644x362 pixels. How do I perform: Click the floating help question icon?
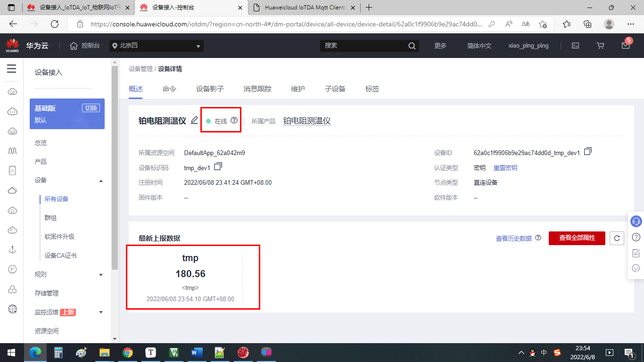pos(636,237)
